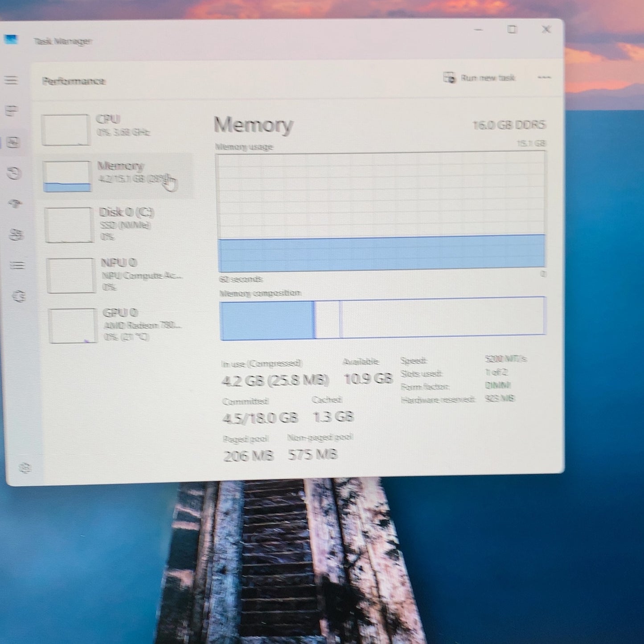The image size is (644, 644).
Task: Open the hamburger navigation menu
Action: tap(11, 80)
